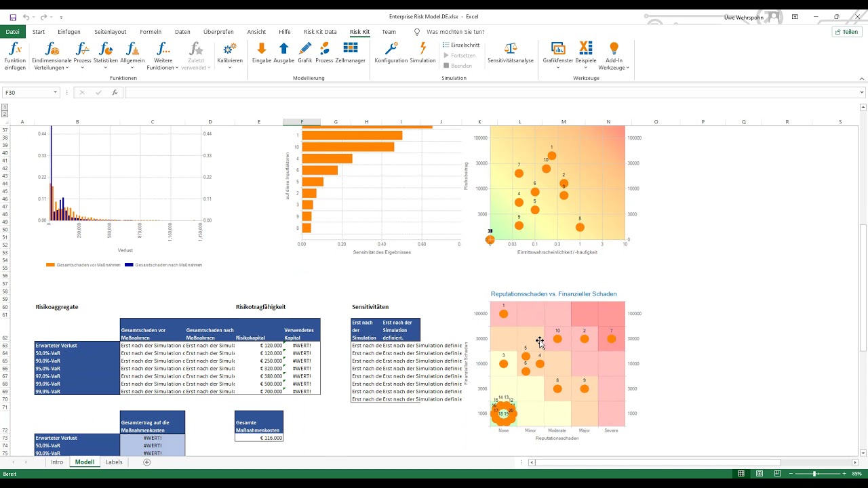Adjust the zoom slider in status bar

click(815, 474)
